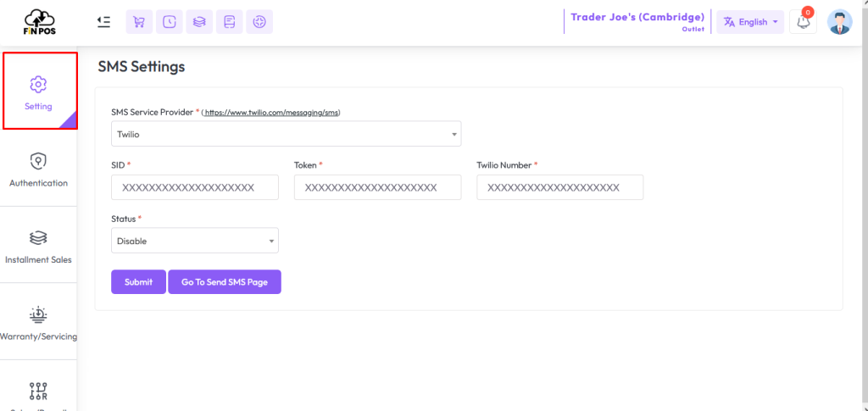Viewport: 868px width, 411px height.
Task: Open the clock shortcut icon
Action: pos(170,22)
